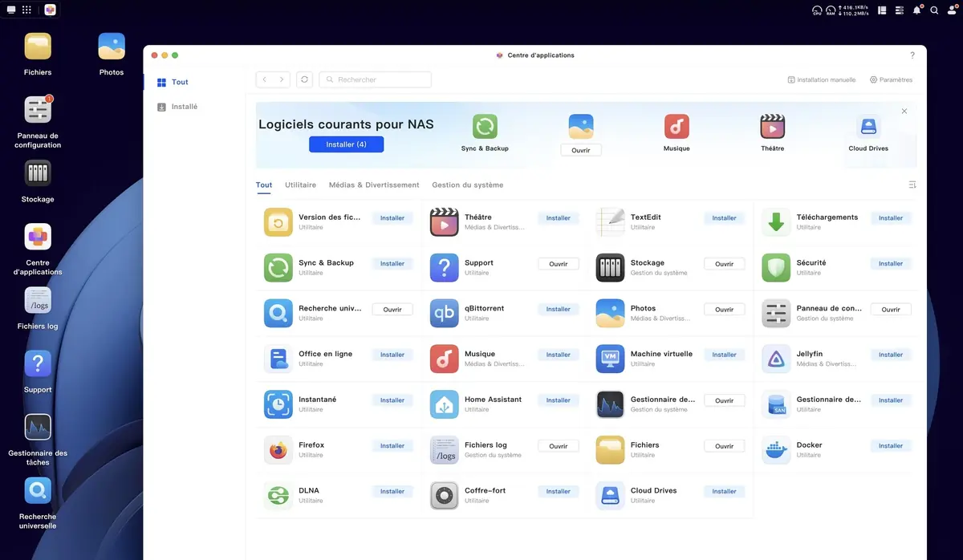Click inside the Rechercher search field

pyautogui.click(x=375, y=79)
